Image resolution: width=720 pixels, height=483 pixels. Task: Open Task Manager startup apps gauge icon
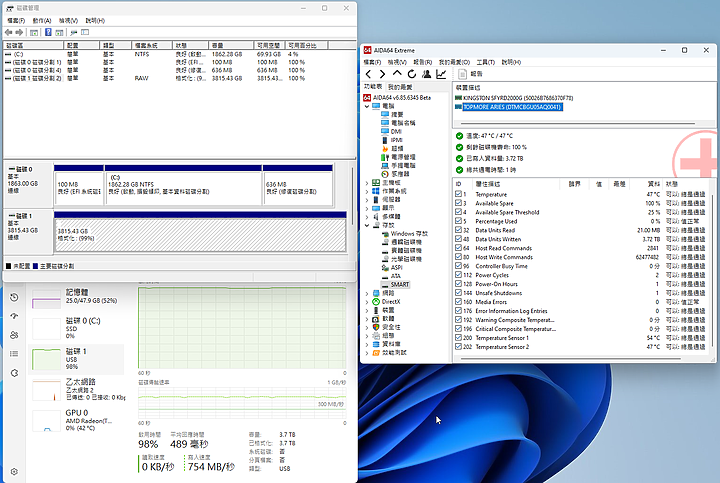click(14, 316)
